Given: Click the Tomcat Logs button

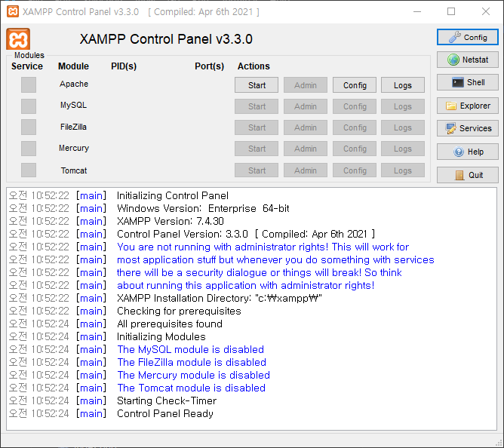Looking at the screenshot, I should (403, 170).
